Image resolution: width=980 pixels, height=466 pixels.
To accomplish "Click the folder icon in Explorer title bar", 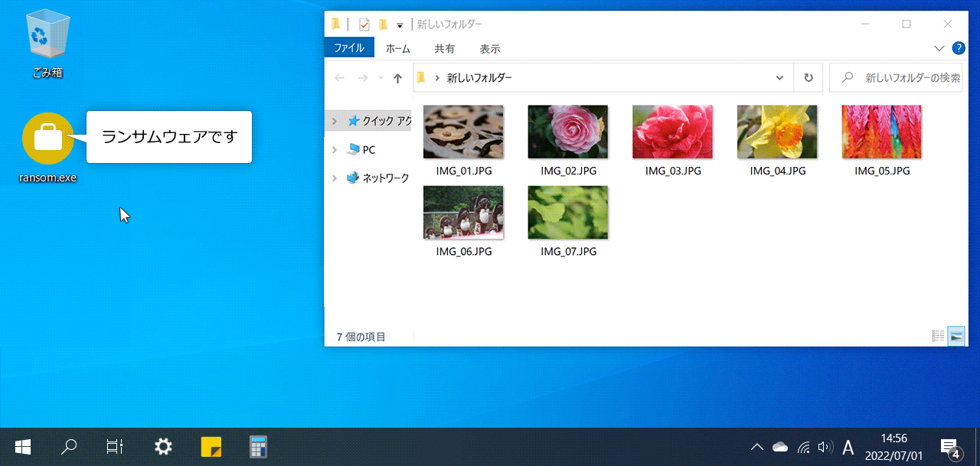I will 335,24.
